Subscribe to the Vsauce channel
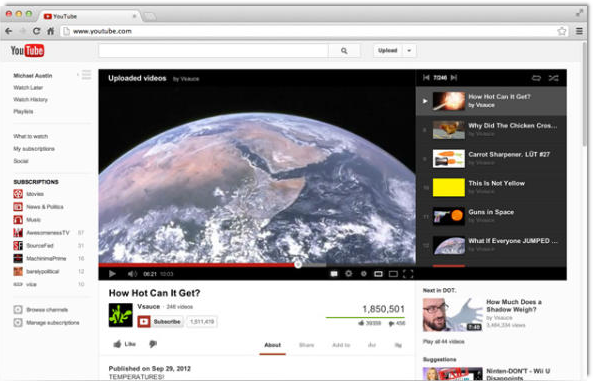Screen dimensions: 593x381 [160, 322]
